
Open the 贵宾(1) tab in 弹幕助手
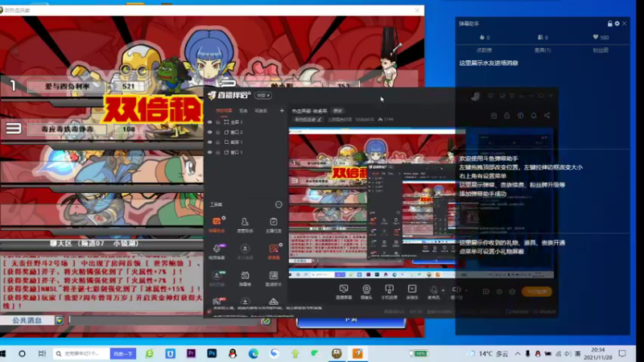[543, 50]
